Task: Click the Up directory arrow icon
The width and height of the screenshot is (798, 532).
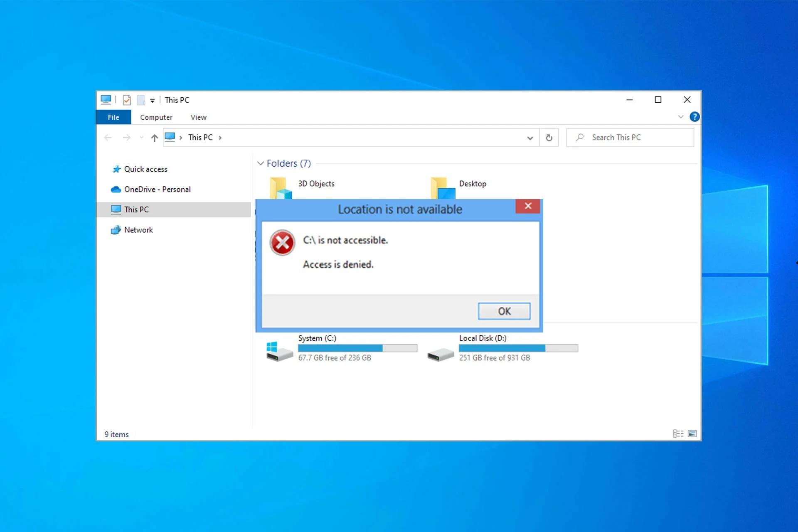Action: click(x=154, y=137)
